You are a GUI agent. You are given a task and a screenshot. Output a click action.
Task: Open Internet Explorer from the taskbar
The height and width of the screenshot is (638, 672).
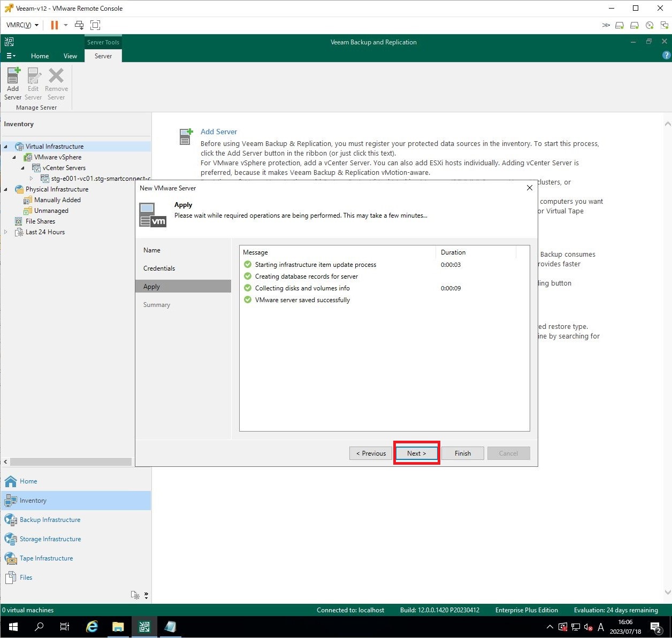tap(92, 627)
